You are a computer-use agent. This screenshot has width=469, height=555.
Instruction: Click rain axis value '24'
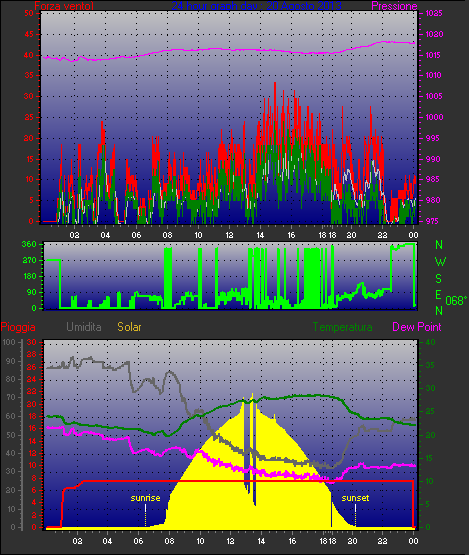click(x=32, y=379)
